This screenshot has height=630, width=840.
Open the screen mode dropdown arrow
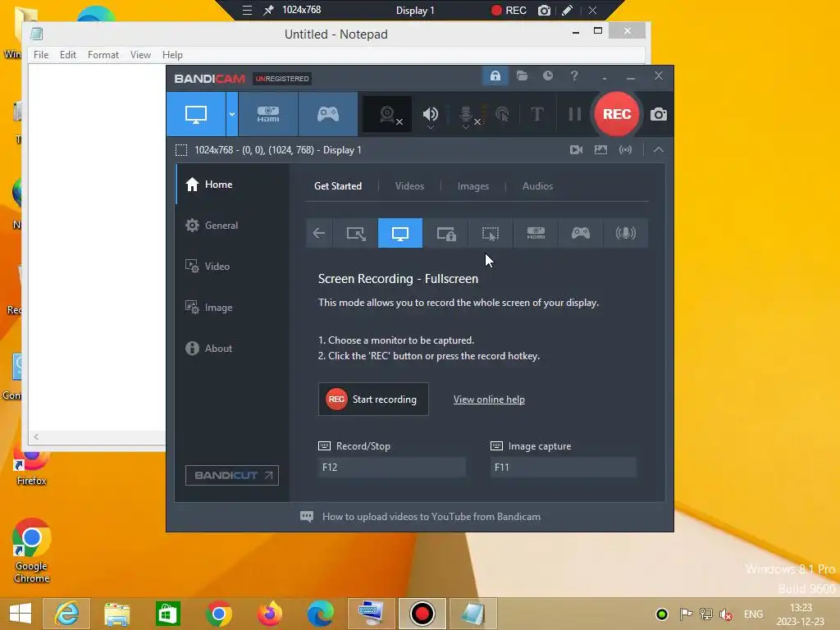click(x=232, y=114)
